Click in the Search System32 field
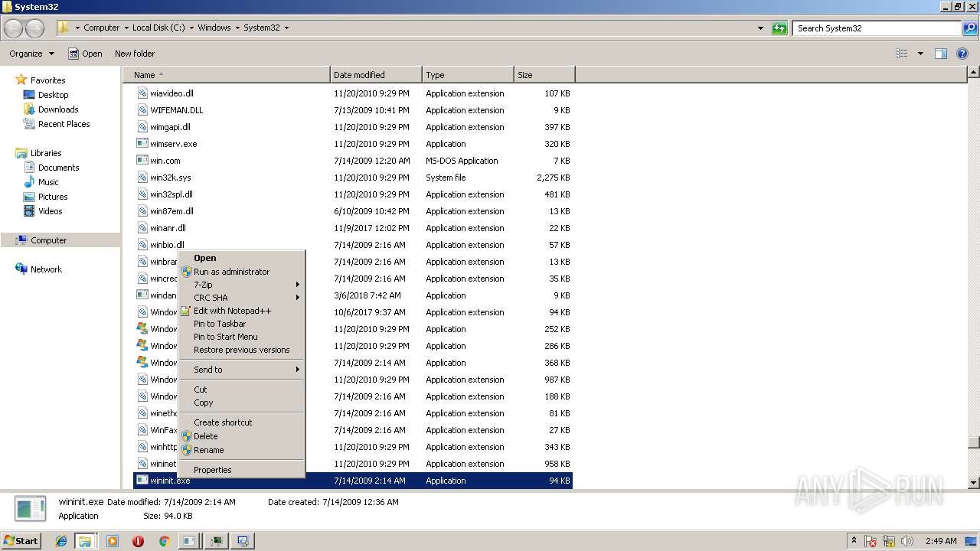This screenshot has height=551, width=980. tap(877, 28)
